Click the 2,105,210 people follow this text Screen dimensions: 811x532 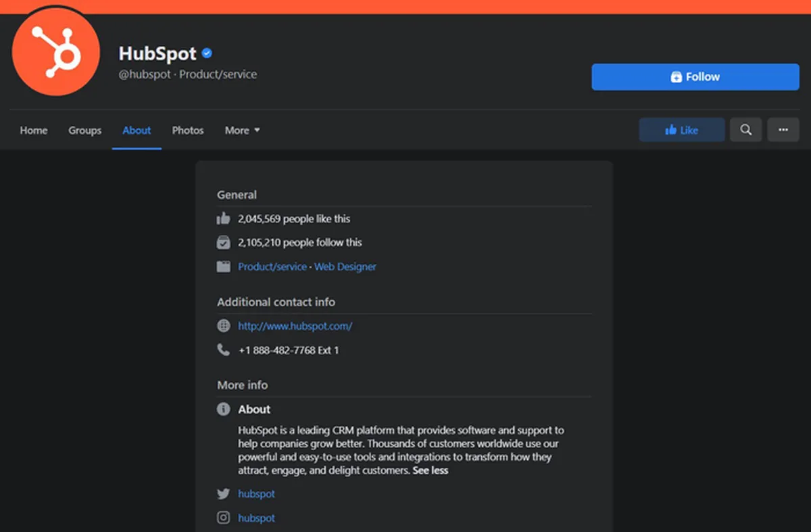tap(300, 243)
